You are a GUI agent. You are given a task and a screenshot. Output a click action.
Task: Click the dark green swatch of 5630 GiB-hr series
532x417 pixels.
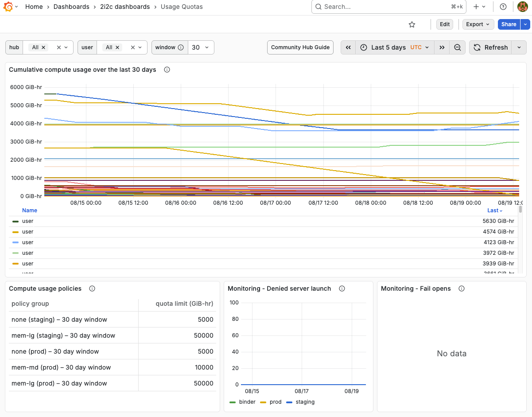[16, 221]
